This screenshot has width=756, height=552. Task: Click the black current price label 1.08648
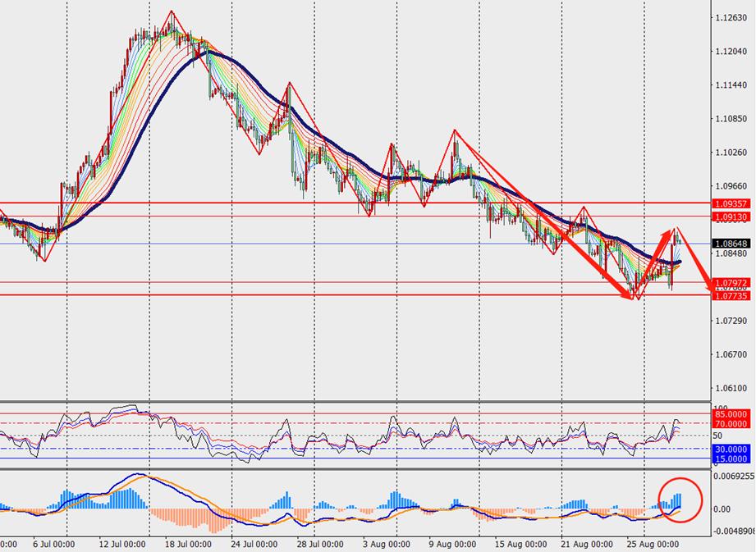(x=731, y=244)
